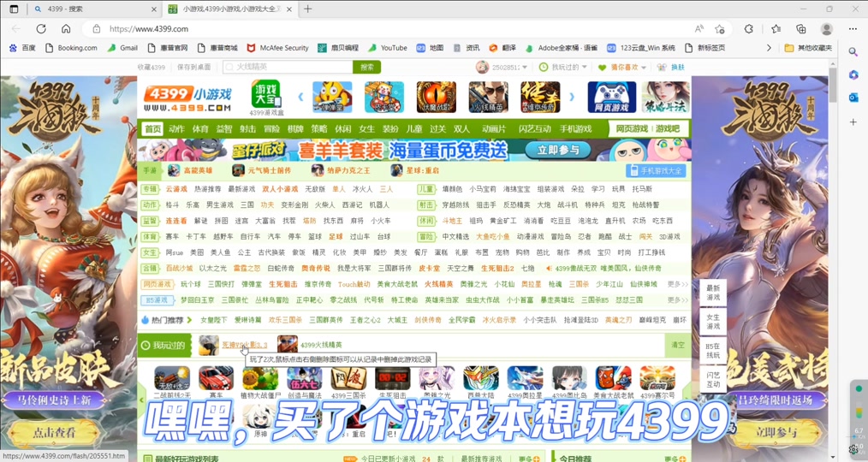Click the 4399小游戏 site logo

(x=187, y=98)
